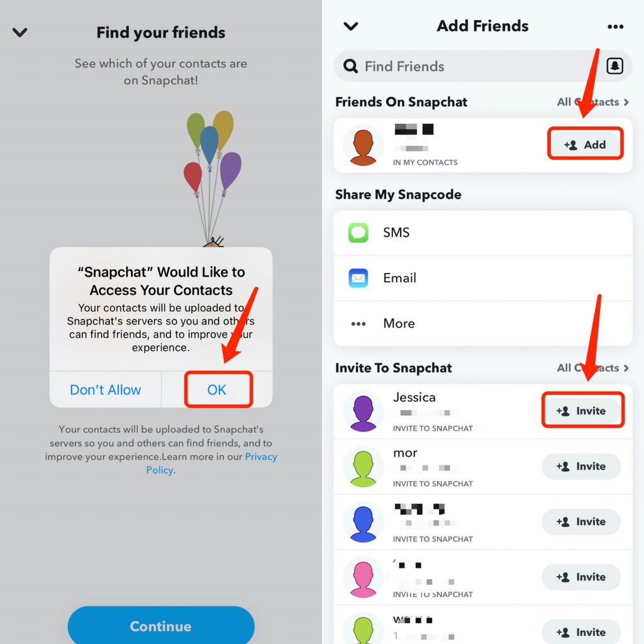Expand All Contacts under Invite To Snapchat
The width and height of the screenshot is (644, 644).
point(592,367)
